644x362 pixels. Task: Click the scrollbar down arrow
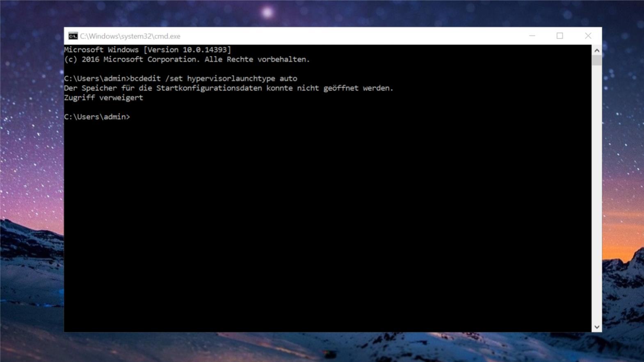597,327
